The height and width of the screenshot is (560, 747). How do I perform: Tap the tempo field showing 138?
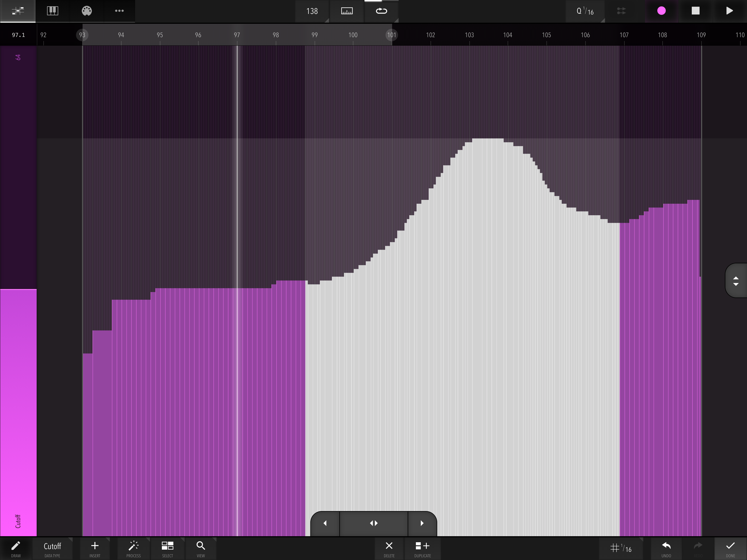311,11
